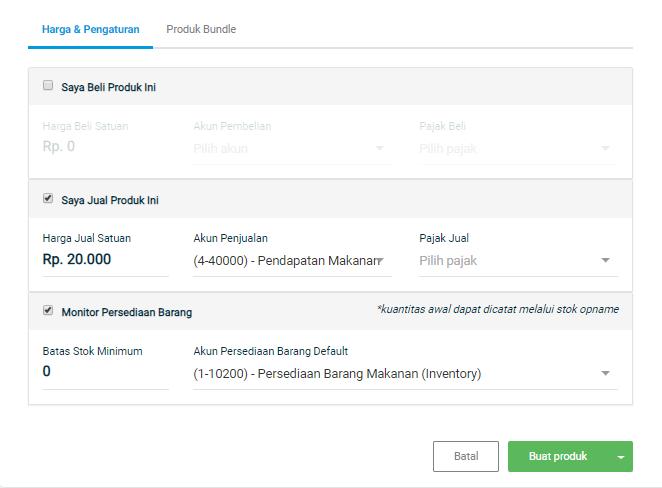The height and width of the screenshot is (488, 662).
Task: Open the Pilih pajak dropdown under Pajak Jual
Action: (518, 261)
